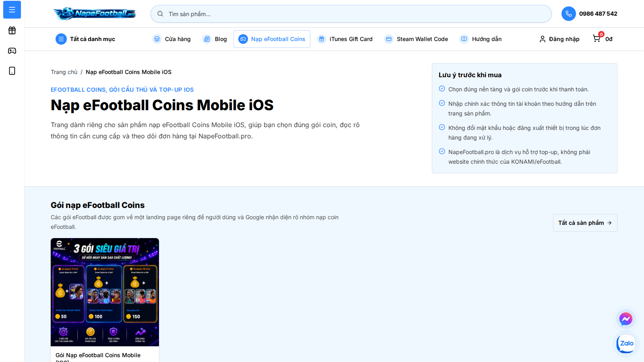Go to Cửa hàng page
This screenshot has width=644, height=362.
pos(171,39)
